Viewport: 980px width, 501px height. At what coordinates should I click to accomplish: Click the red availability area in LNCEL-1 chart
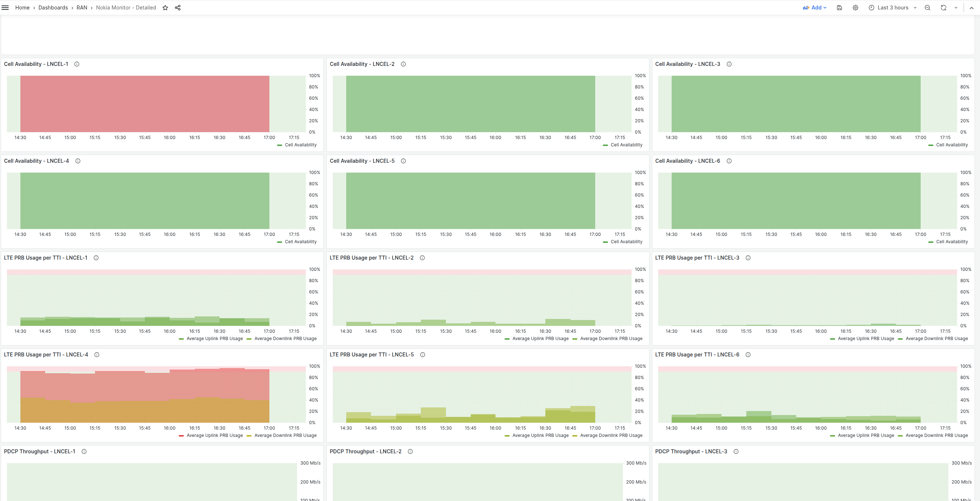click(x=145, y=104)
